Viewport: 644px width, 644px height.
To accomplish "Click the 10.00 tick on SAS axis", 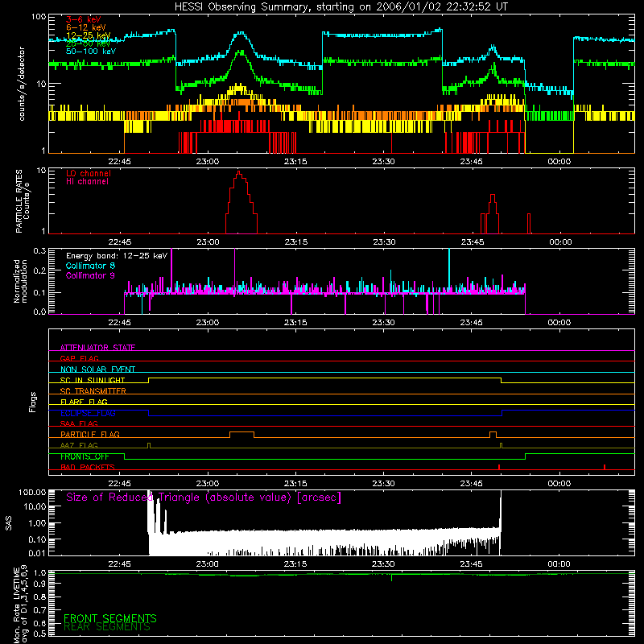I will [x=35, y=506].
